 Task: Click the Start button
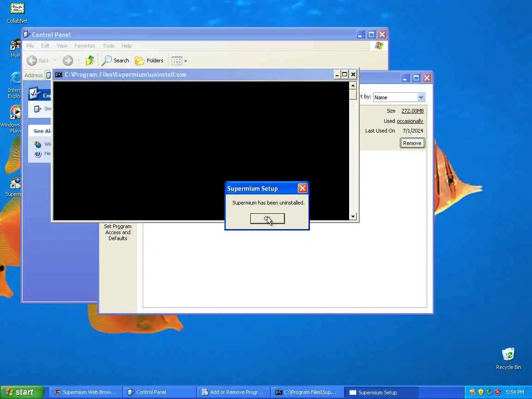point(22,392)
